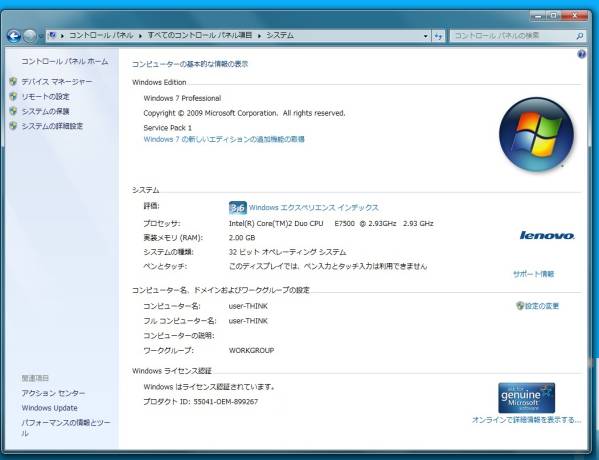Viewport: 599px width, 460px height.
Task: Click the Windows 7 Professional text
Action: 182,98
